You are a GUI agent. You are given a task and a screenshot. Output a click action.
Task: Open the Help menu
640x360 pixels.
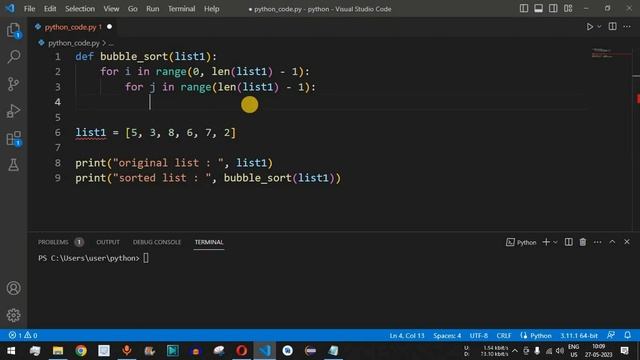211,9
